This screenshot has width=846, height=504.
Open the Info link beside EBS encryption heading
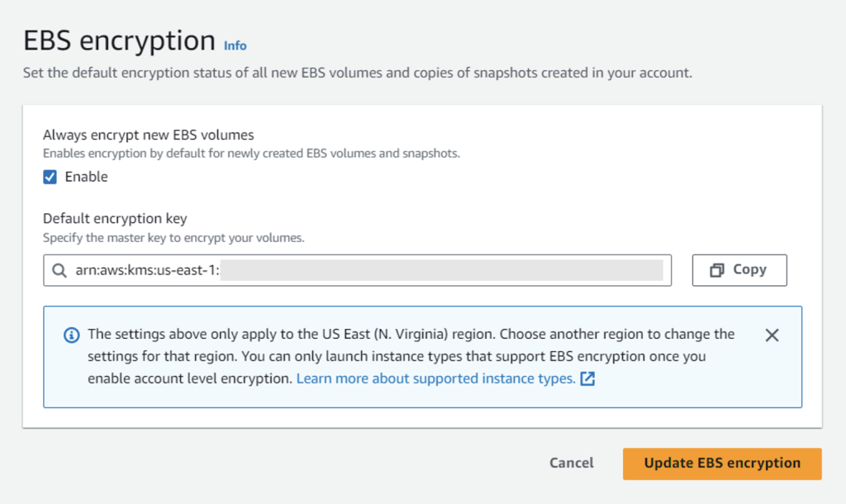(x=234, y=46)
